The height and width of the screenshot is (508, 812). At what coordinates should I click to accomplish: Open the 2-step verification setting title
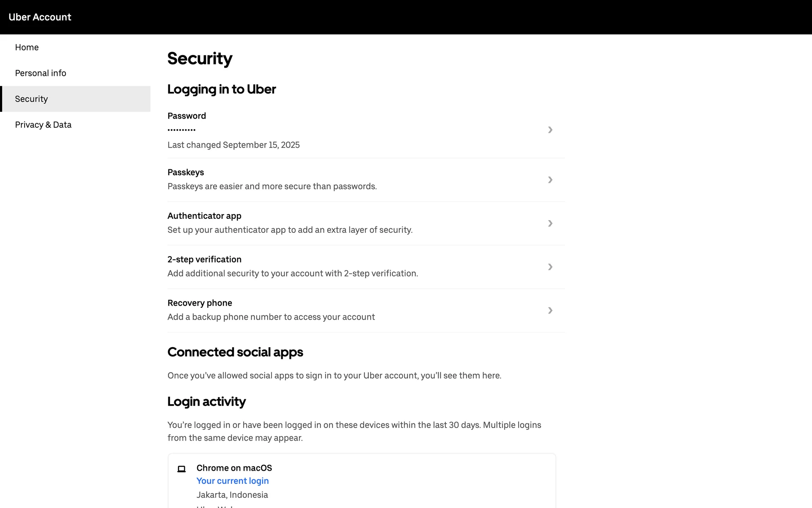point(204,260)
